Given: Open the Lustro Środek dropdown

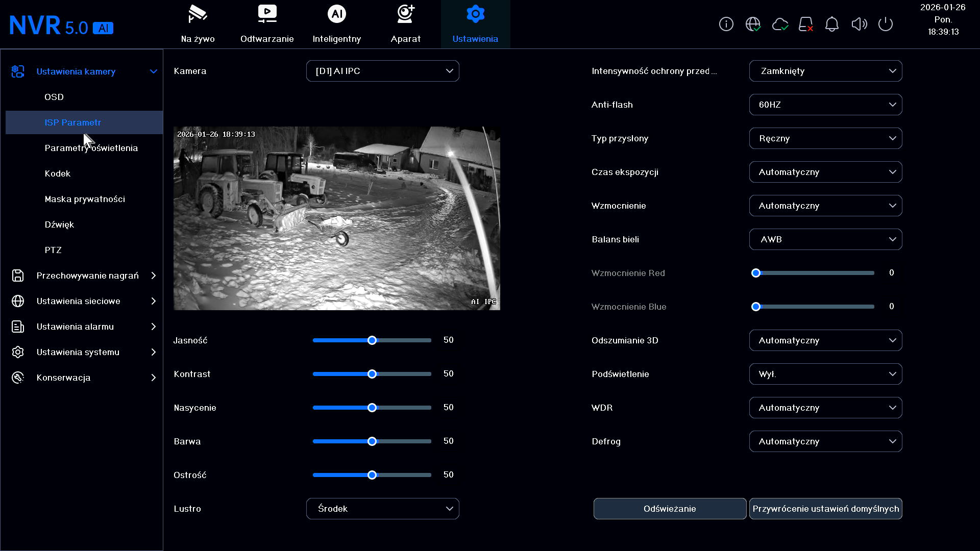Looking at the screenshot, I should [x=383, y=509].
